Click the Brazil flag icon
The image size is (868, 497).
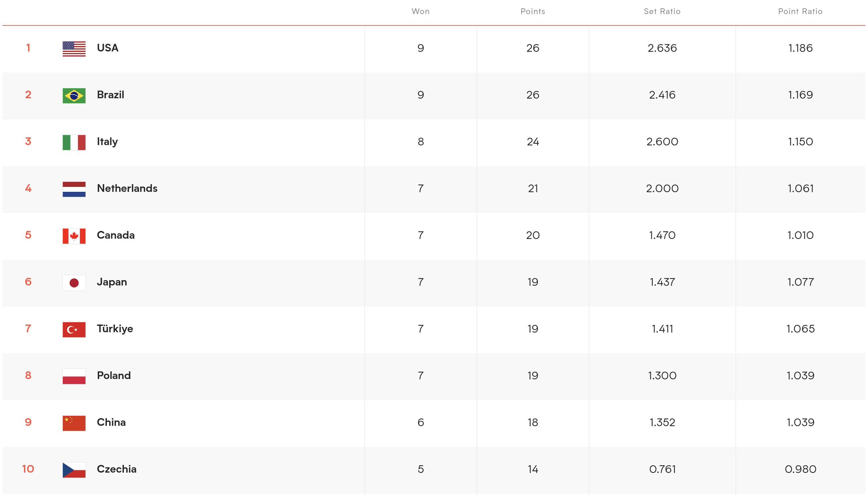[x=74, y=96]
